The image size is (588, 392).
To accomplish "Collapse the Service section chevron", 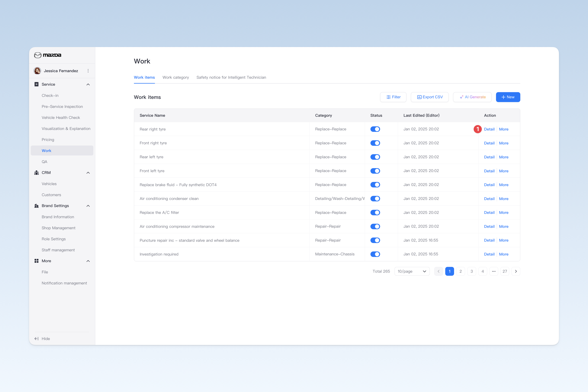I will tap(88, 84).
